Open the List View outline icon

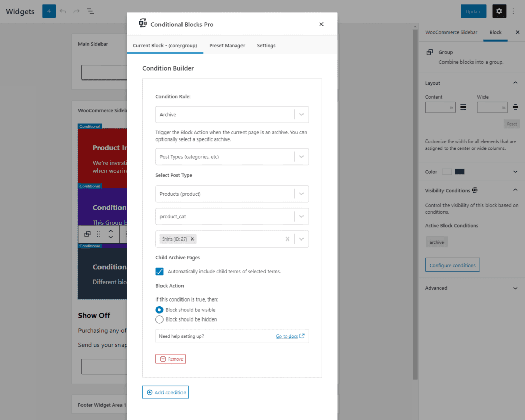tap(90, 11)
